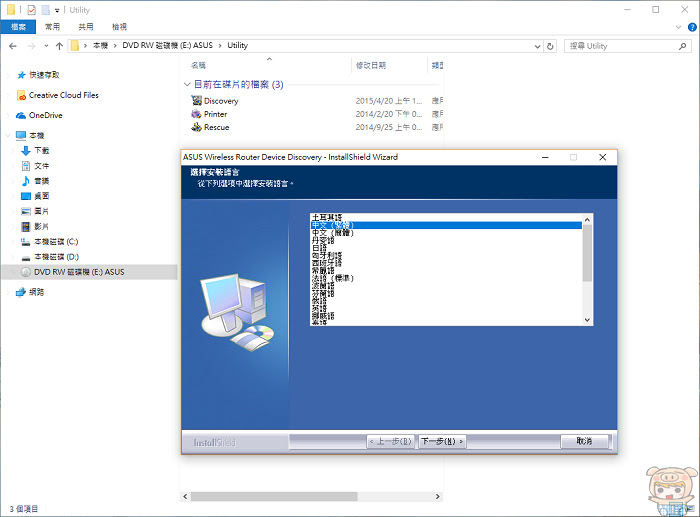The height and width of the screenshot is (517, 700).
Task: Click the search magnifier icon
Action: coord(682,46)
